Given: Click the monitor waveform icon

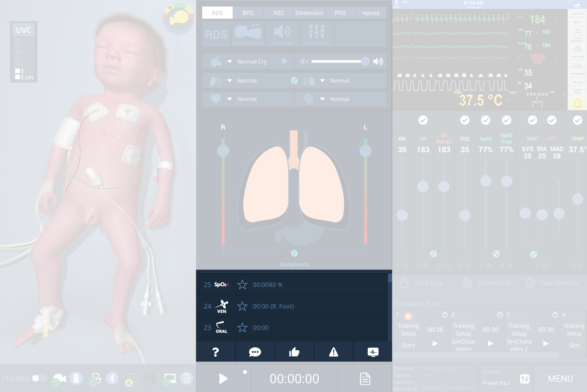Looking at the screenshot, I should tap(373, 352).
